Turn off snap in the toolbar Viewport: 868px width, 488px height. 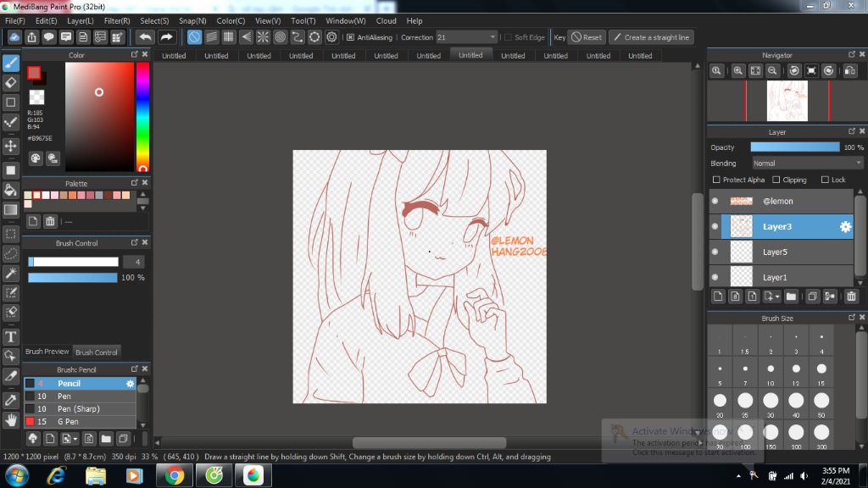pyautogui.click(x=194, y=37)
